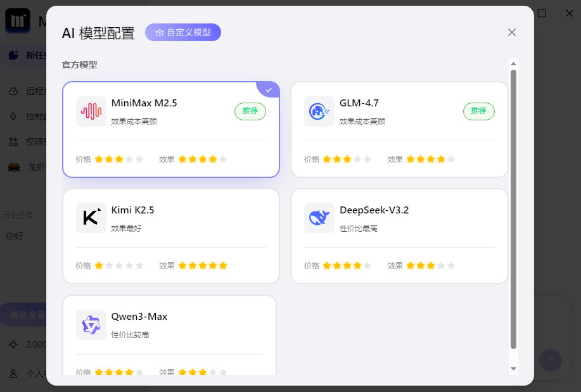The image size is (581, 392).
Task: Close the AI 模型配置 dialog
Action: (x=512, y=32)
